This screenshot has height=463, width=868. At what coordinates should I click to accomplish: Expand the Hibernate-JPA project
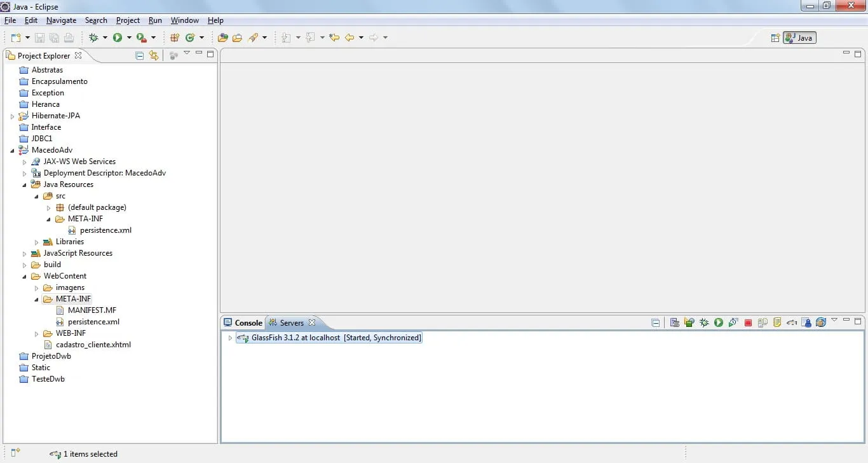12,116
